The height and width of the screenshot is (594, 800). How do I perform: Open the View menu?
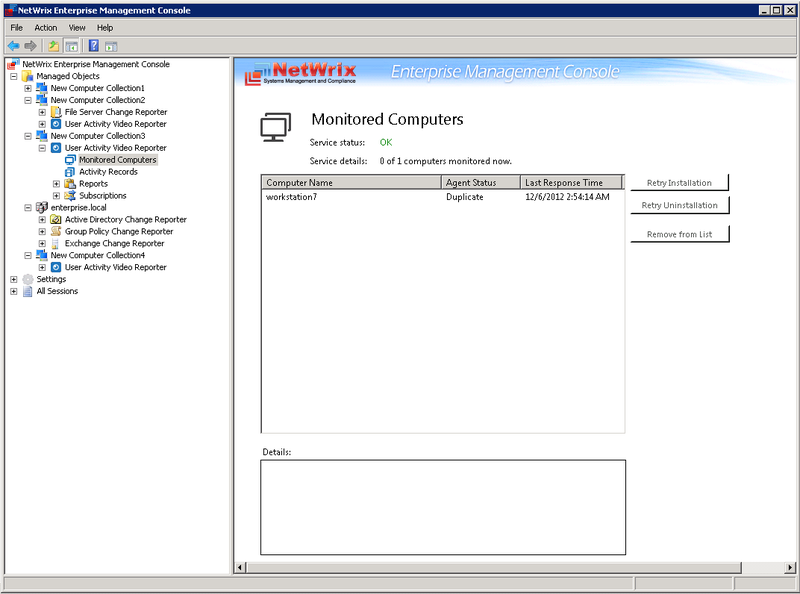coord(77,28)
